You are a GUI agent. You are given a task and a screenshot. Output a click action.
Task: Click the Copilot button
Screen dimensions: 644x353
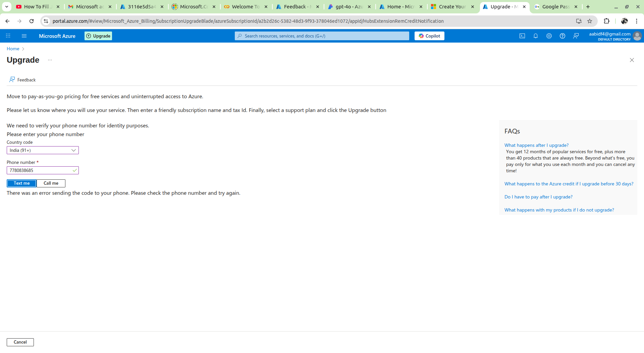point(429,36)
